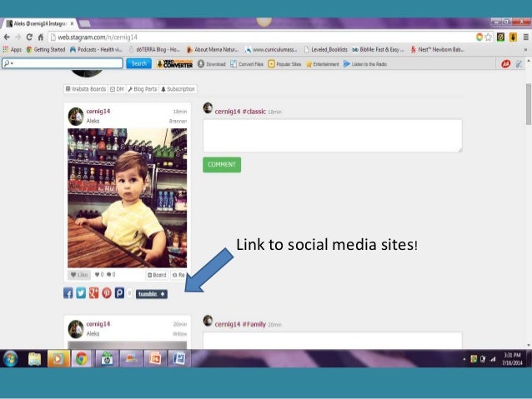Open the media player taskbar icon
This screenshot has width=532, height=399.
click(58, 359)
